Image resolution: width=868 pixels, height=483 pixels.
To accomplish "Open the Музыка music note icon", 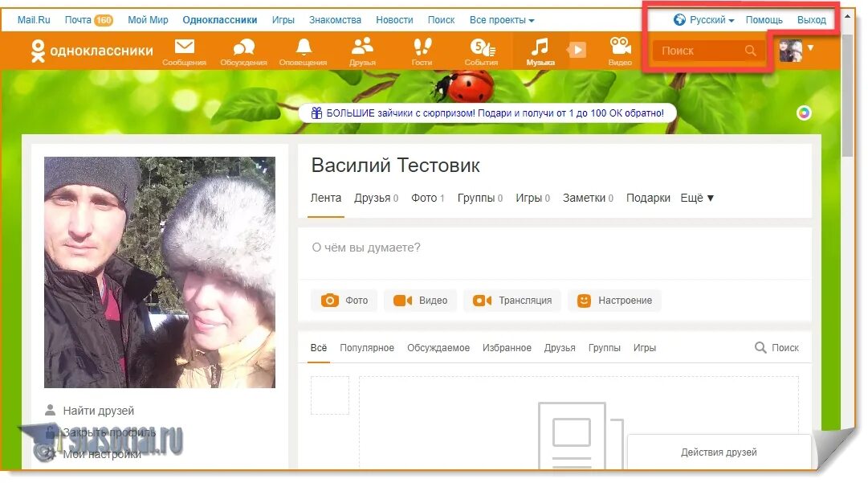I will click(540, 51).
